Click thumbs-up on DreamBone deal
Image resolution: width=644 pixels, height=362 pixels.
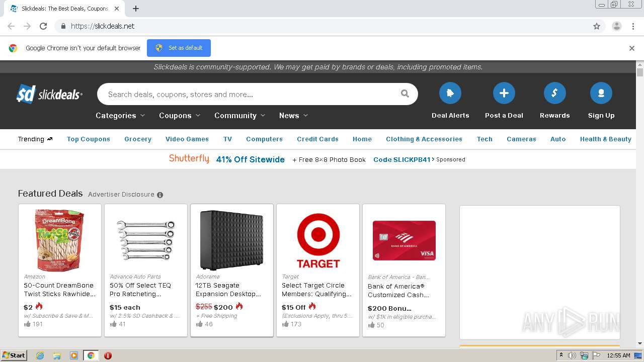(x=27, y=324)
